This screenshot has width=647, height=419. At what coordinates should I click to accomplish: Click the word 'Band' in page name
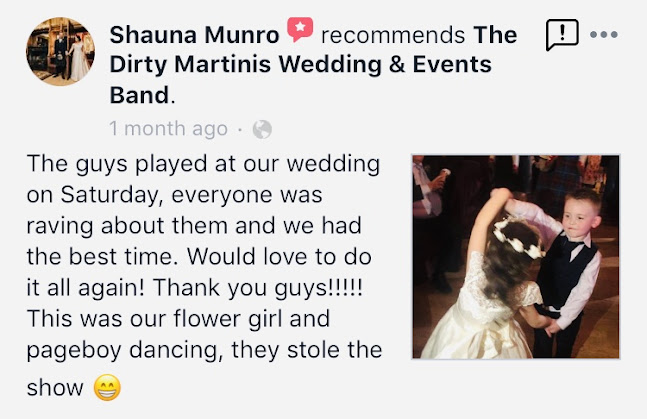coord(139,95)
